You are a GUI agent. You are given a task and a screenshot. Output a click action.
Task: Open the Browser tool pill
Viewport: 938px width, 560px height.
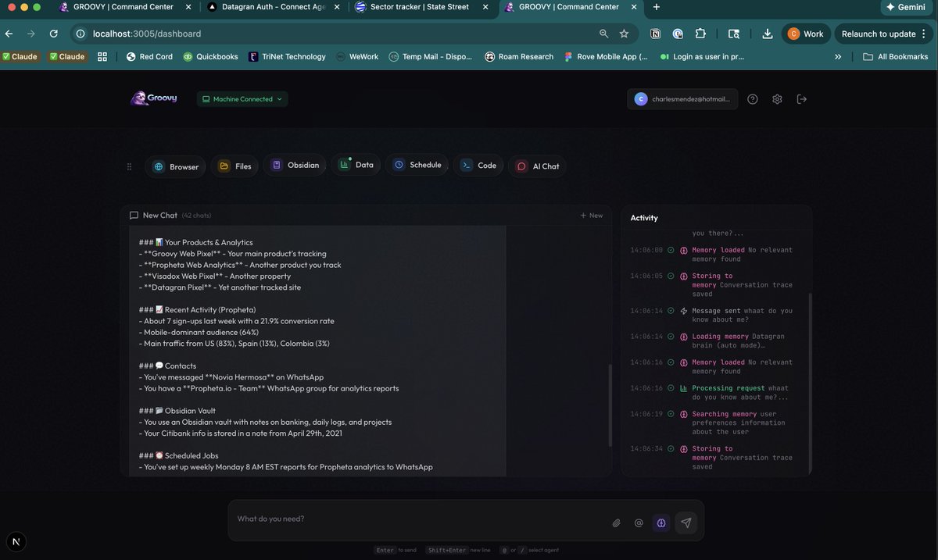175,166
